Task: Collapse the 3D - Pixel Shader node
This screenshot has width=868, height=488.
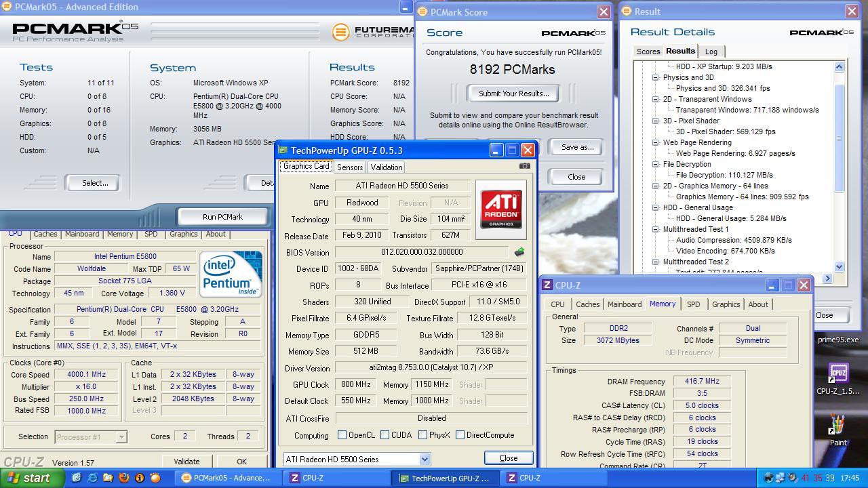Action: pos(656,121)
